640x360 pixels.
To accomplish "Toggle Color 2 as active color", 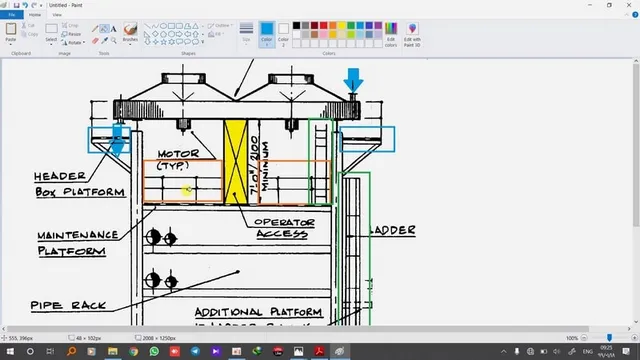I will click(x=283, y=34).
